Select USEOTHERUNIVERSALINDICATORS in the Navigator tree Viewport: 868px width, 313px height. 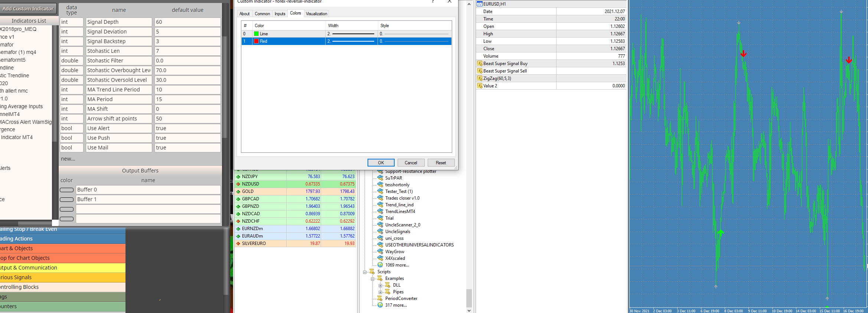(419, 245)
